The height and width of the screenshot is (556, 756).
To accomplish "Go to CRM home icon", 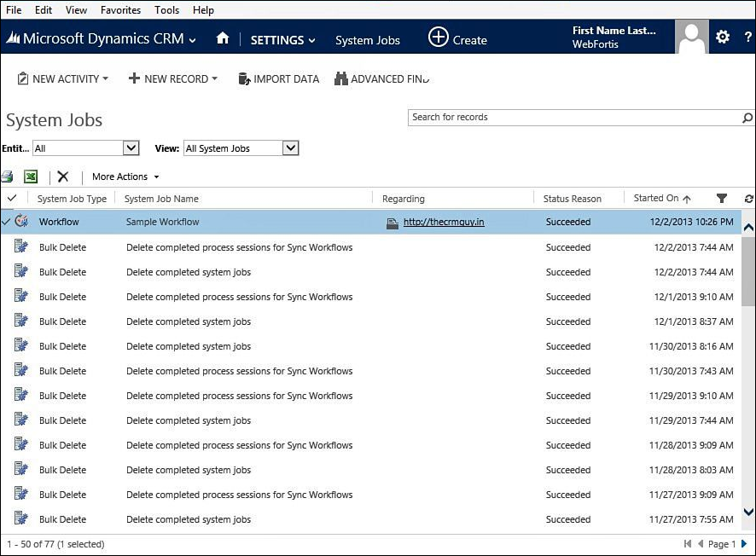I will [222, 38].
